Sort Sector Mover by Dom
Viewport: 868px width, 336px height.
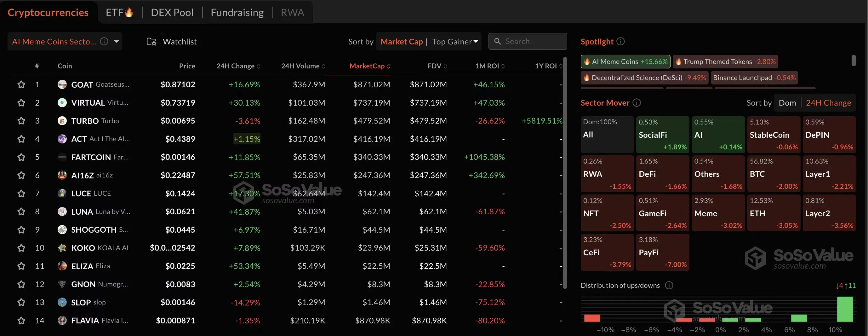[x=787, y=103]
